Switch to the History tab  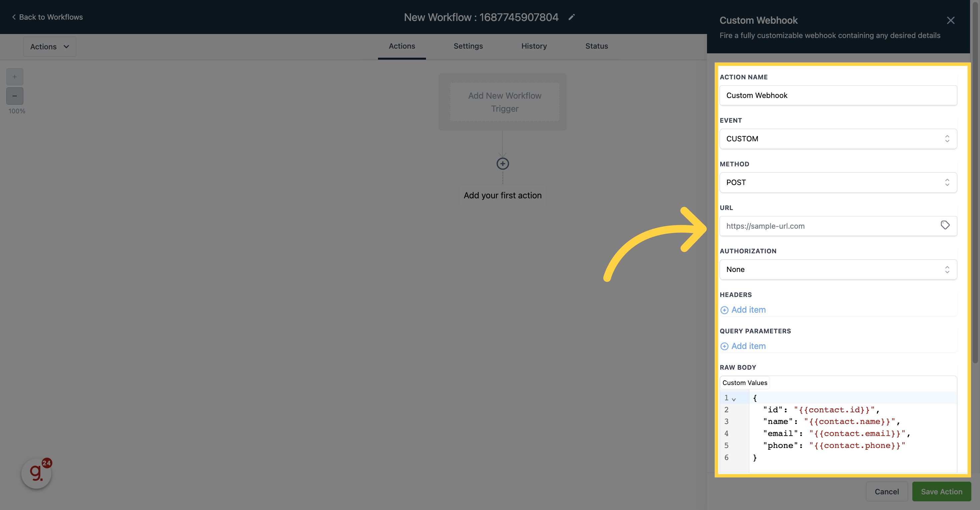534,46
